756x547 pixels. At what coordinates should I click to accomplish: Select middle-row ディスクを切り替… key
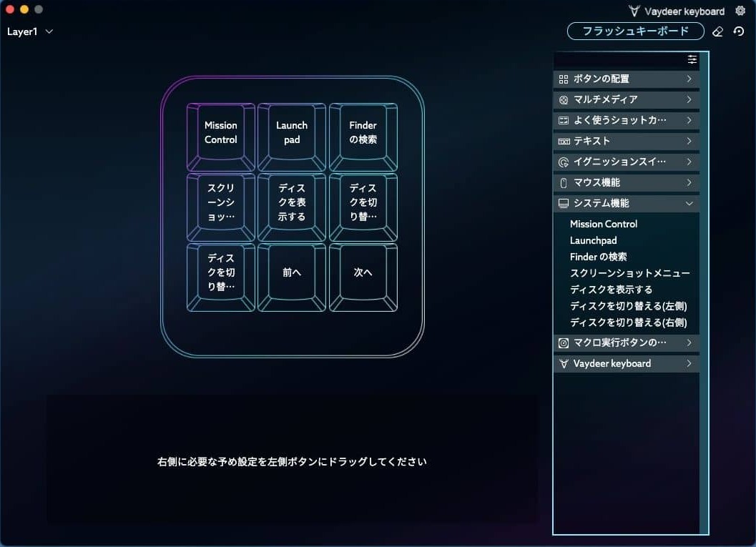[x=363, y=207]
